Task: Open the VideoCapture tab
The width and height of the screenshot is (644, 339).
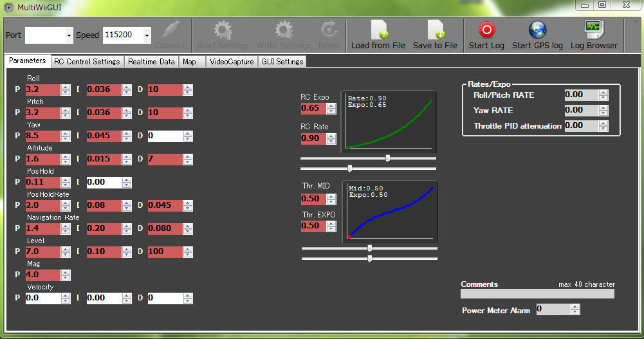Action: coord(232,62)
